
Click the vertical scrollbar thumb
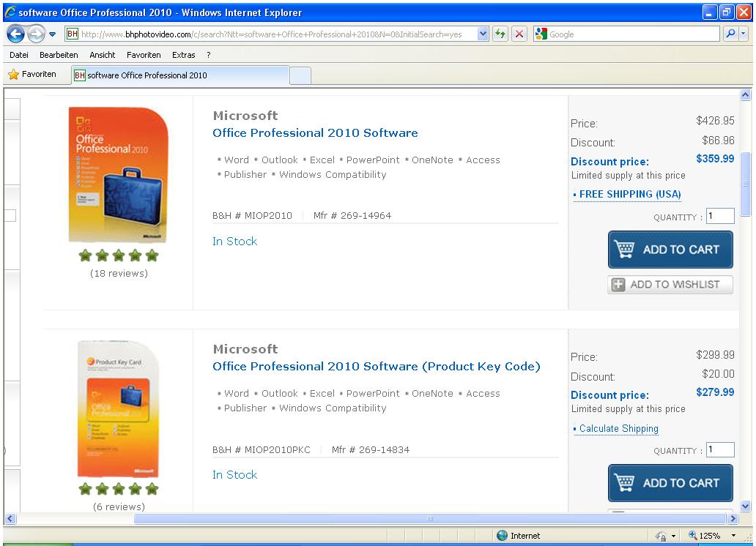[746, 184]
